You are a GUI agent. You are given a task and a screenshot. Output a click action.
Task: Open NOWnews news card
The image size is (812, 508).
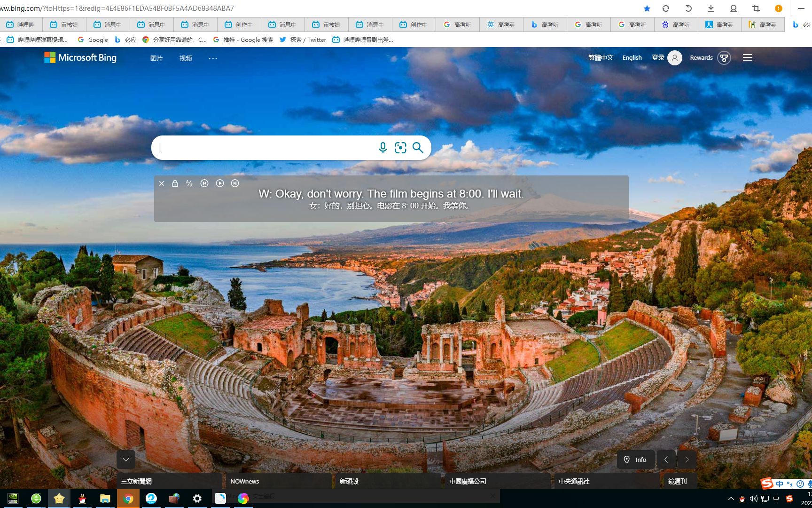coord(279,481)
